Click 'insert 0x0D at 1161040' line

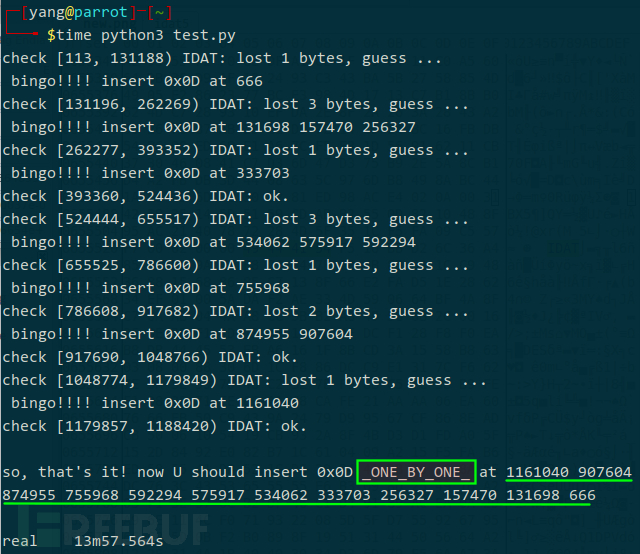(155, 403)
